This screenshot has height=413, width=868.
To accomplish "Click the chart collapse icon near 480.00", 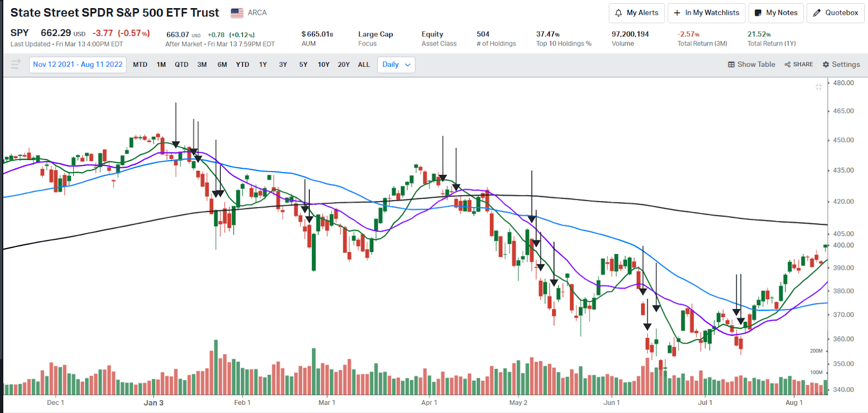I will point(819,87).
